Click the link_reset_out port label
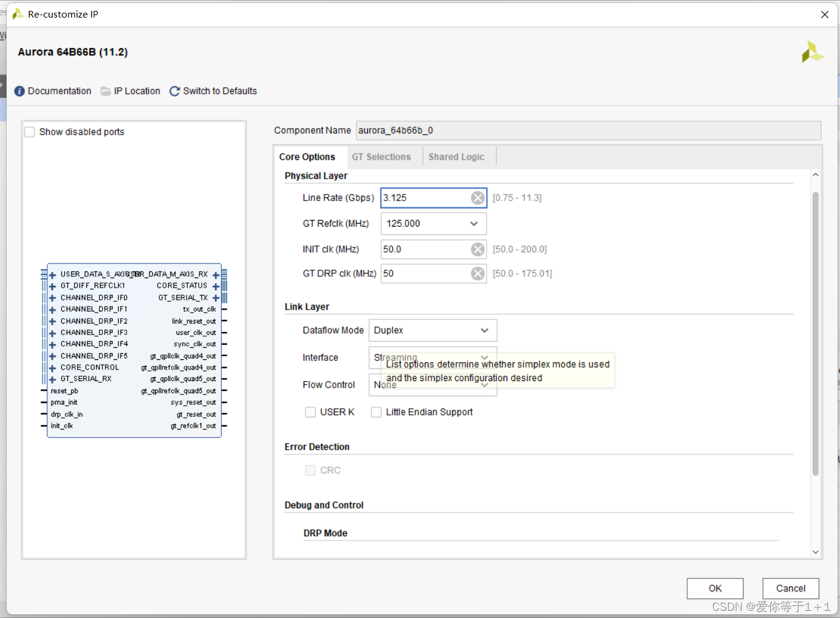840x618 pixels. pos(194,322)
